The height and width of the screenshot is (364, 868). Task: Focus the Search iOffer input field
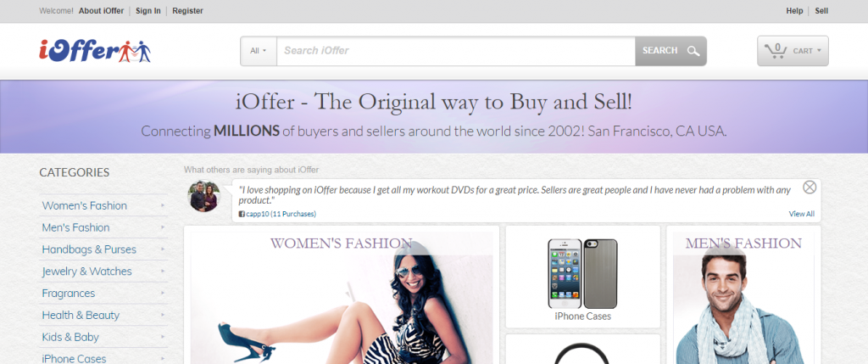click(455, 51)
